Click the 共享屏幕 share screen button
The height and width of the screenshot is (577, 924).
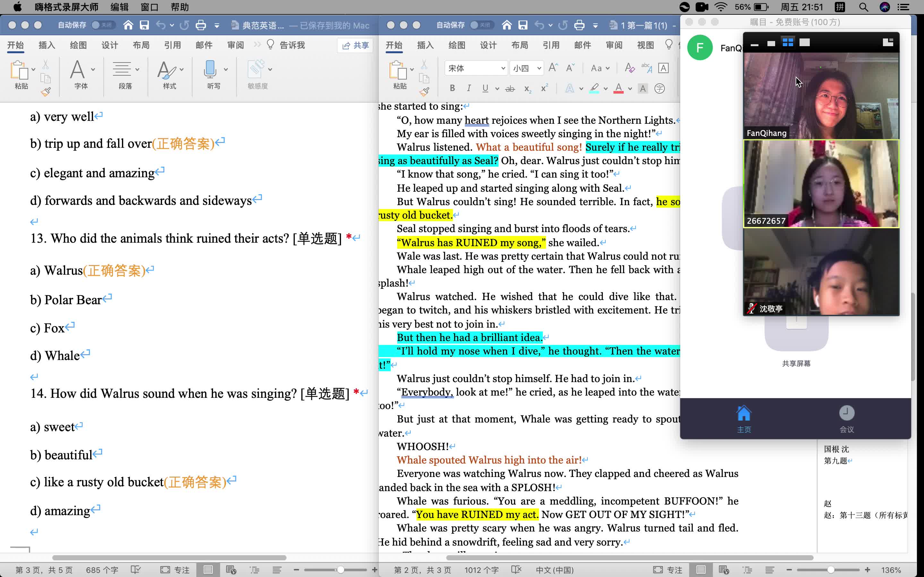click(796, 339)
